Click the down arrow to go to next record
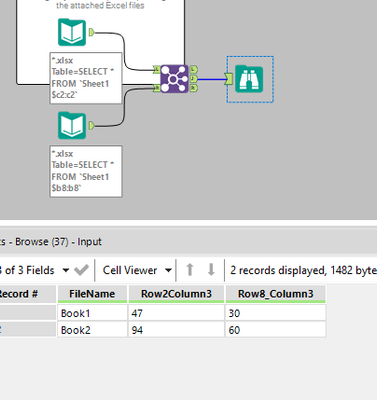This screenshot has width=377, height=400. click(x=211, y=270)
